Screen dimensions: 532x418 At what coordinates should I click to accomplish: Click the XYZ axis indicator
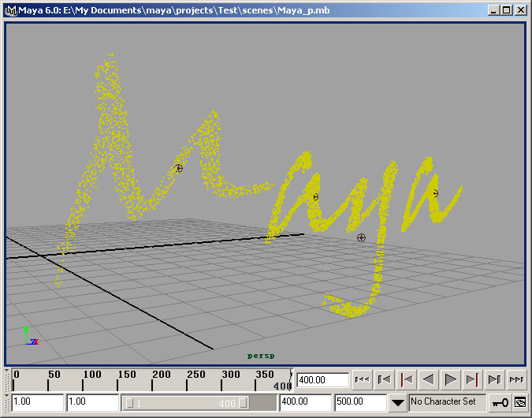coord(31,336)
